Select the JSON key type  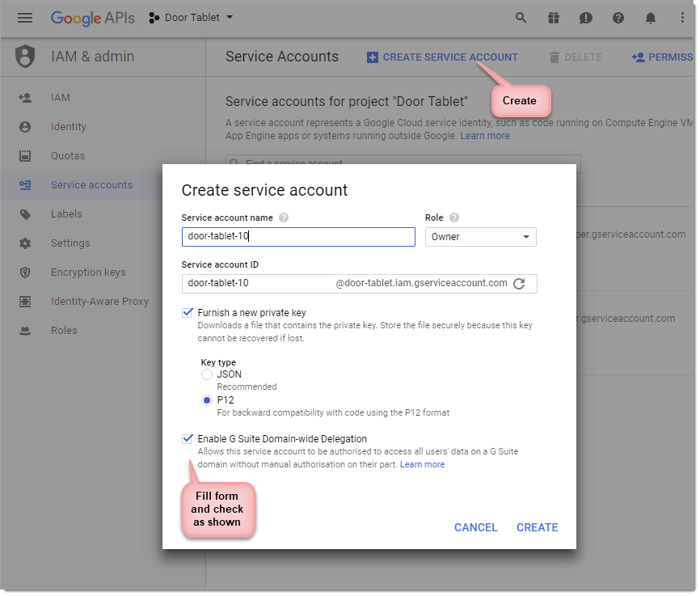pyautogui.click(x=207, y=374)
